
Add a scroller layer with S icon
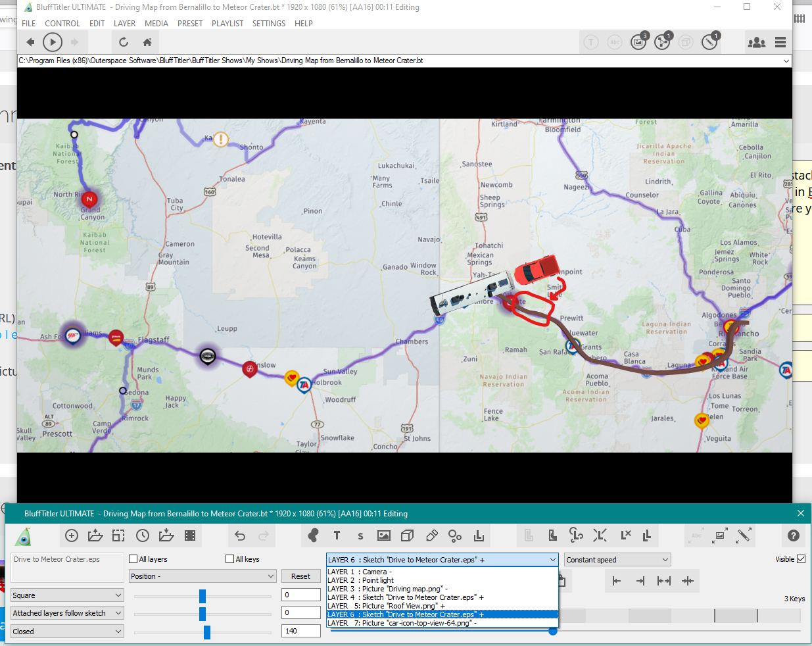360,536
